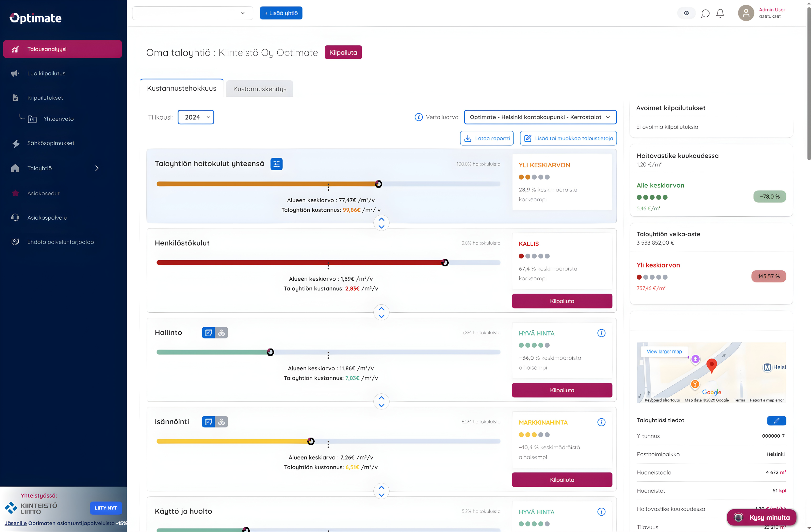Select the gray circles view toggle in Isännöinti
The width and height of the screenshot is (812, 532).
(221, 422)
